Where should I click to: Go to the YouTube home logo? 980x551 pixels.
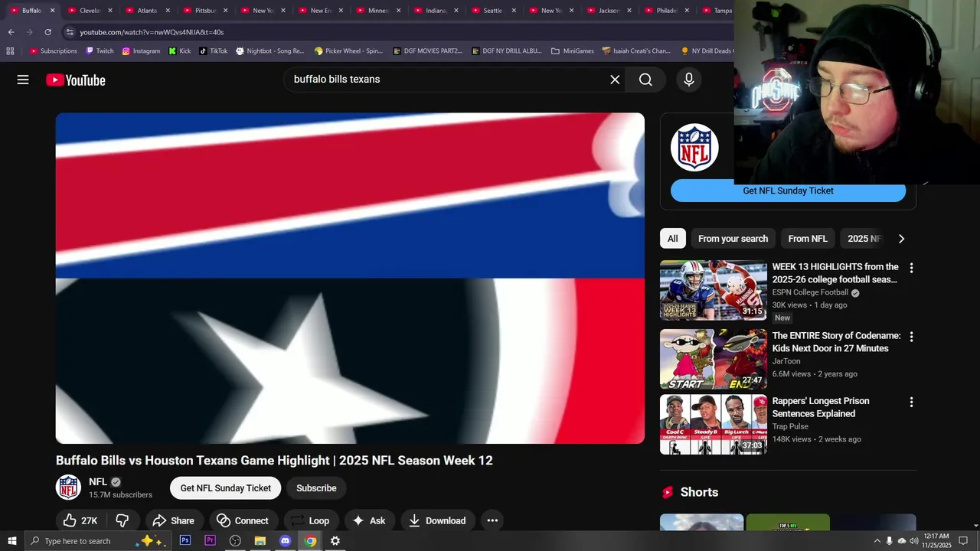click(75, 80)
